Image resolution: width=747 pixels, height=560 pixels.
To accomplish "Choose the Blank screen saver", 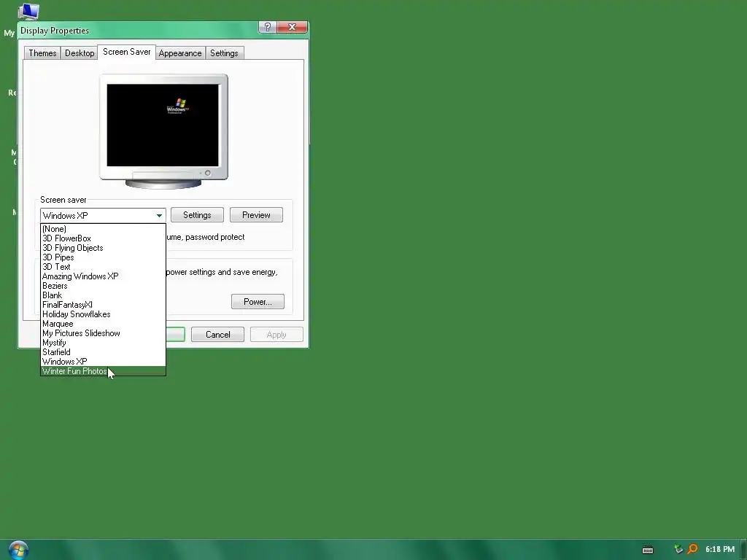I will 103,295.
